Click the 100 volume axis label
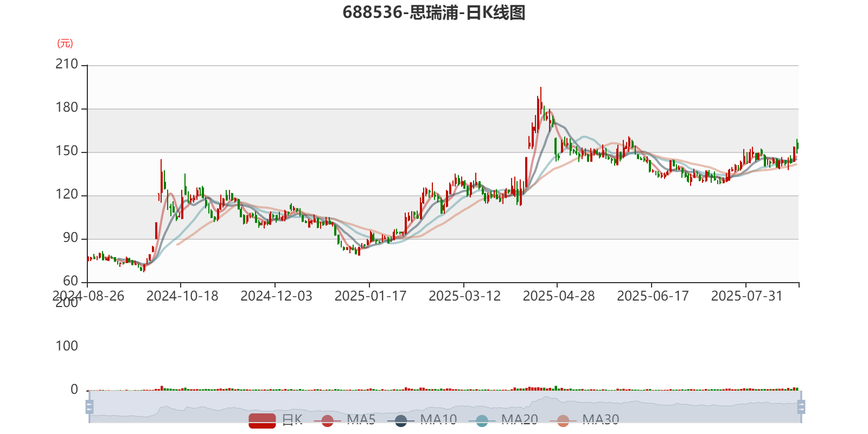Image resolution: width=868 pixels, height=434 pixels. click(x=67, y=346)
